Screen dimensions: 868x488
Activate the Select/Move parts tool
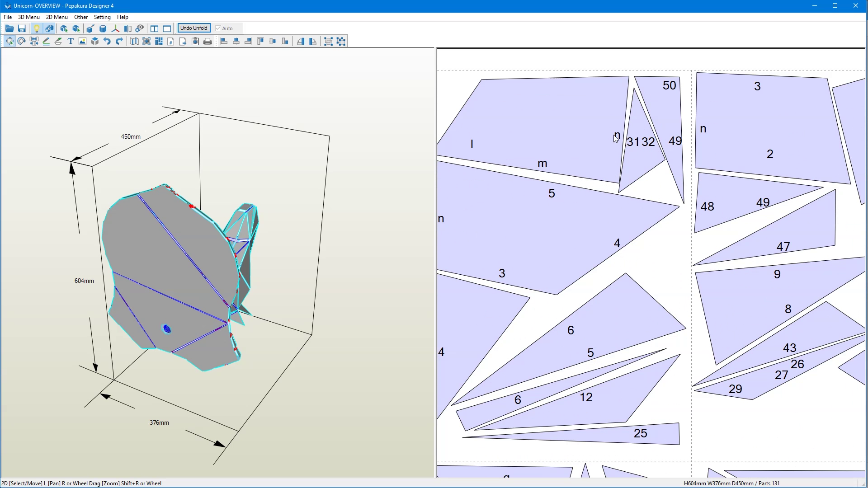(x=9, y=41)
